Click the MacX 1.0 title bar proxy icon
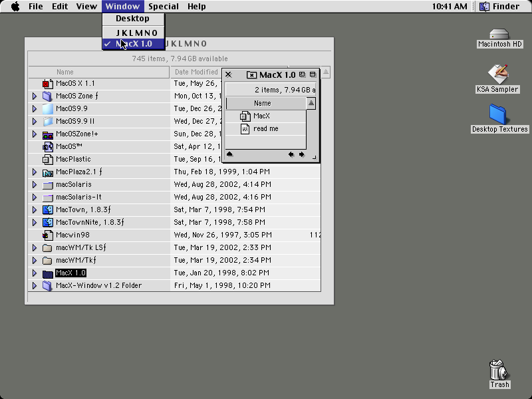This screenshot has height=399, width=532. (x=251, y=75)
